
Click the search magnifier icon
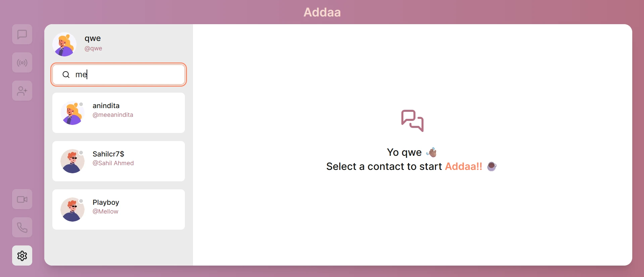66,74
